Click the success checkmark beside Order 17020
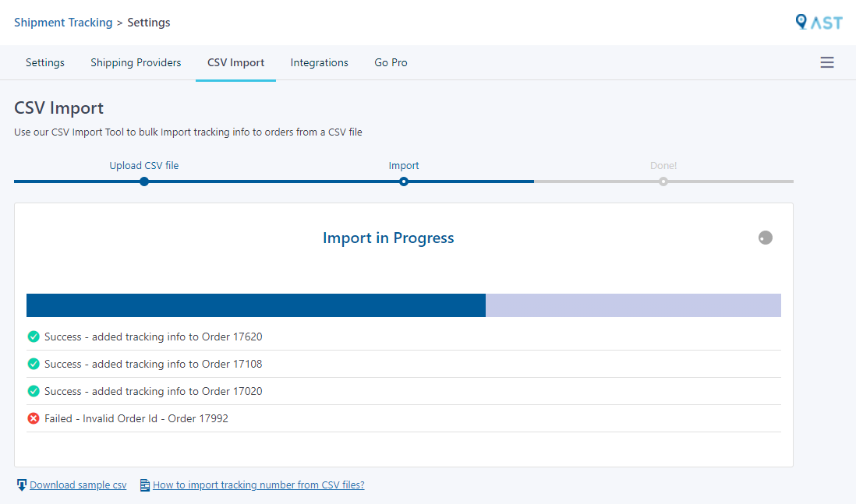Viewport: 856px width, 504px height. coord(33,391)
